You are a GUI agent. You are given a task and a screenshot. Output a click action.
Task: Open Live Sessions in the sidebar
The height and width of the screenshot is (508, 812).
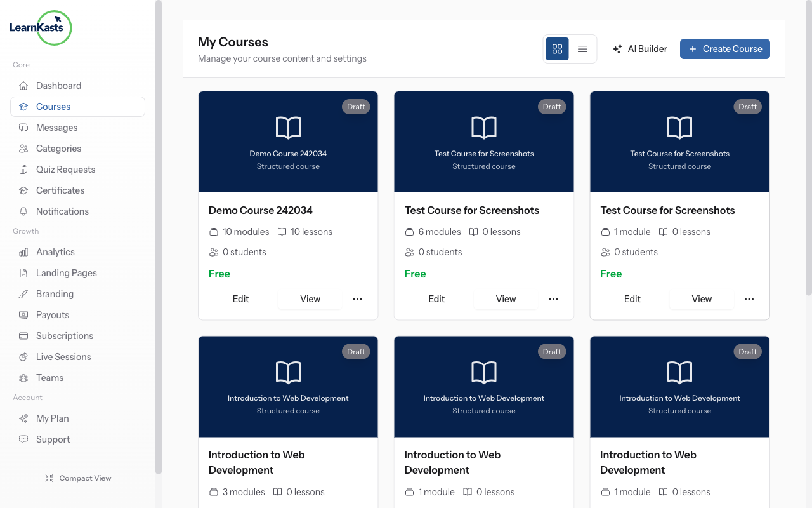point(63,356)
